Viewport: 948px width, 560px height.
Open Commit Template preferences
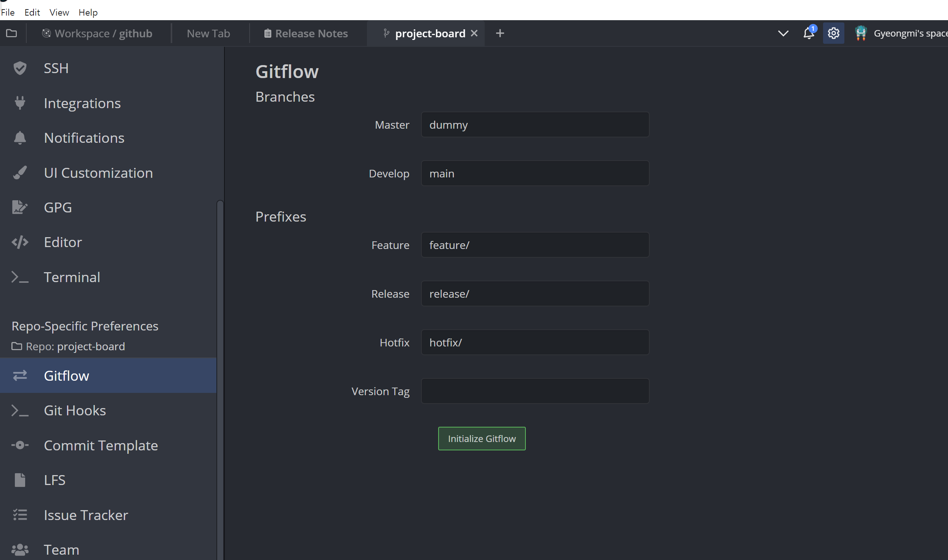coord(101,445)
